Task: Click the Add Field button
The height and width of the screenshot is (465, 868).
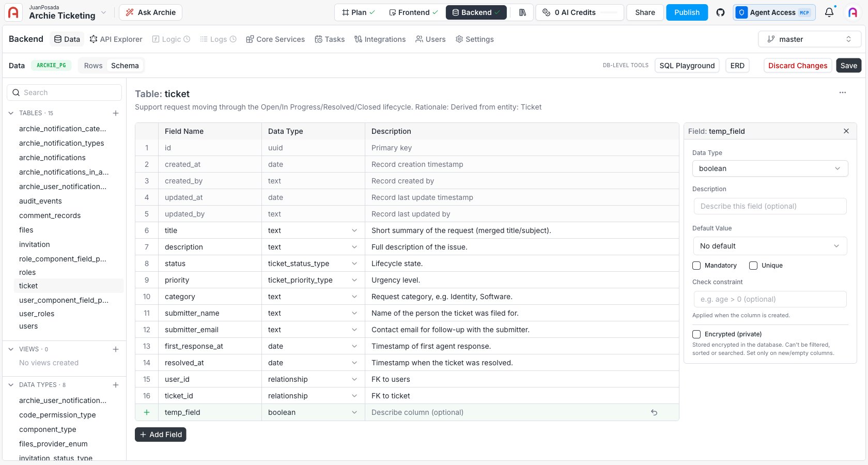Action: (x=161, y=435)
